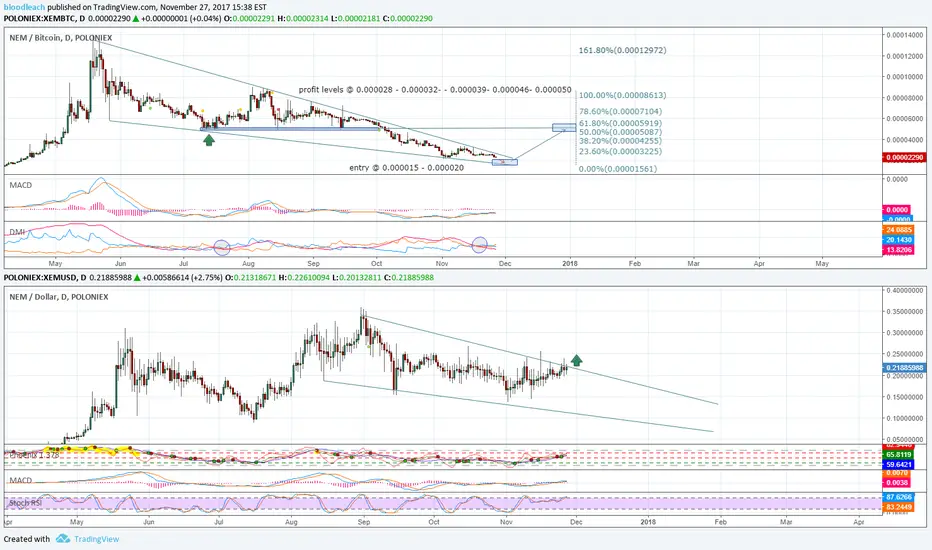Click the 0.00008000 price axis label
This screenshot has height=550, width=932.
tap(905, 98)
